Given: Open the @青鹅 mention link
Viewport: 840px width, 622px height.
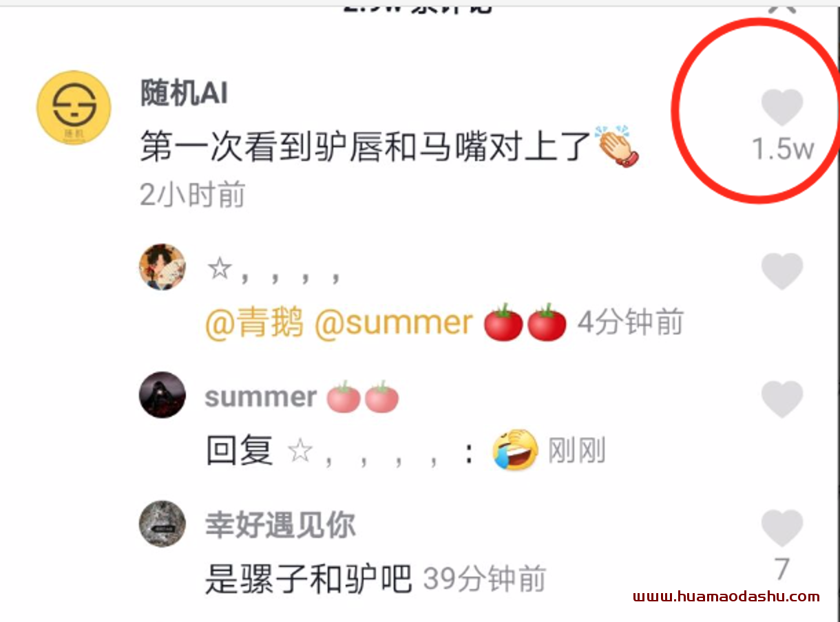Looking at the screenshot, I should [x=254, y=323].
